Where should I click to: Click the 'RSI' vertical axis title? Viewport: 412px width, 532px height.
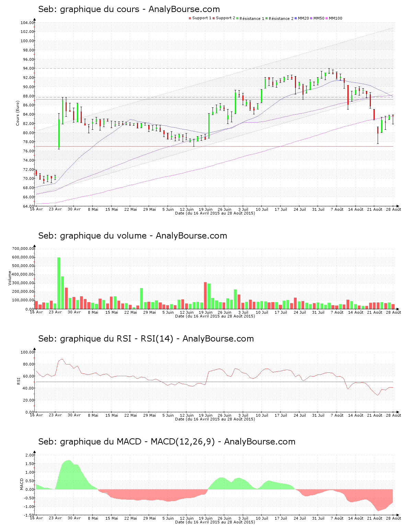tap(19, 381)
